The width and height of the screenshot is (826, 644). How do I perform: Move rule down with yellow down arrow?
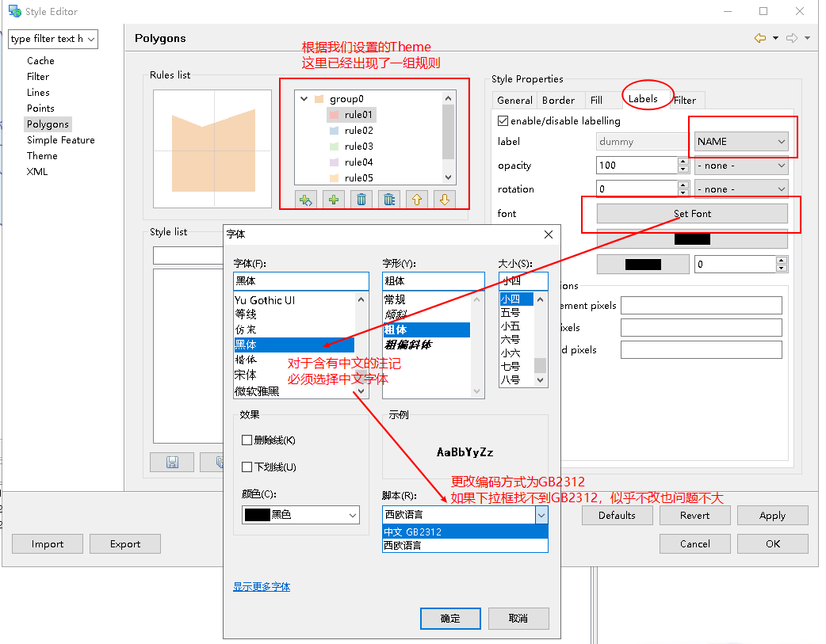445,200
